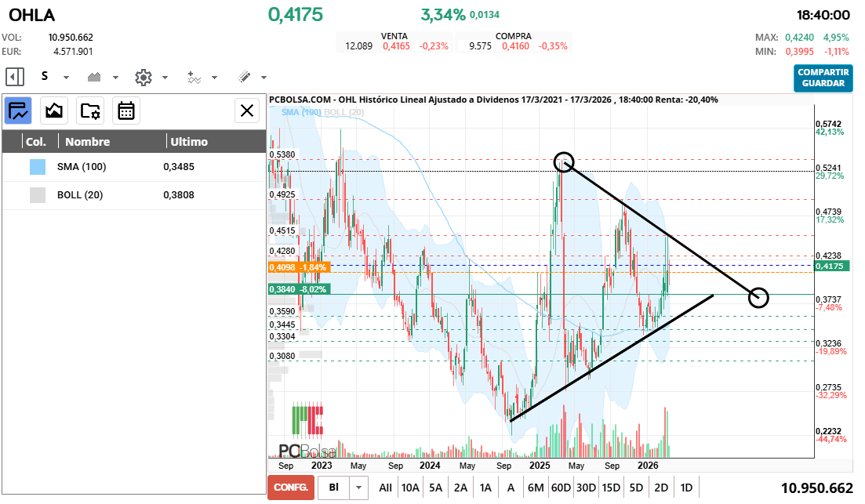Select the highlighted line-indicator tool in the panel

point(17,111)
